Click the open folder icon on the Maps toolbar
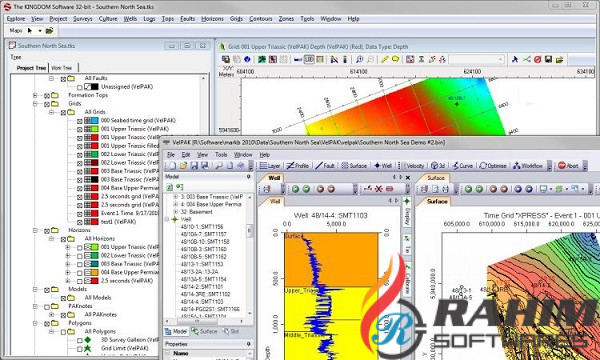The height and width of the screenshot is (360, 600). pyautogui.click(x=49, y=31)
